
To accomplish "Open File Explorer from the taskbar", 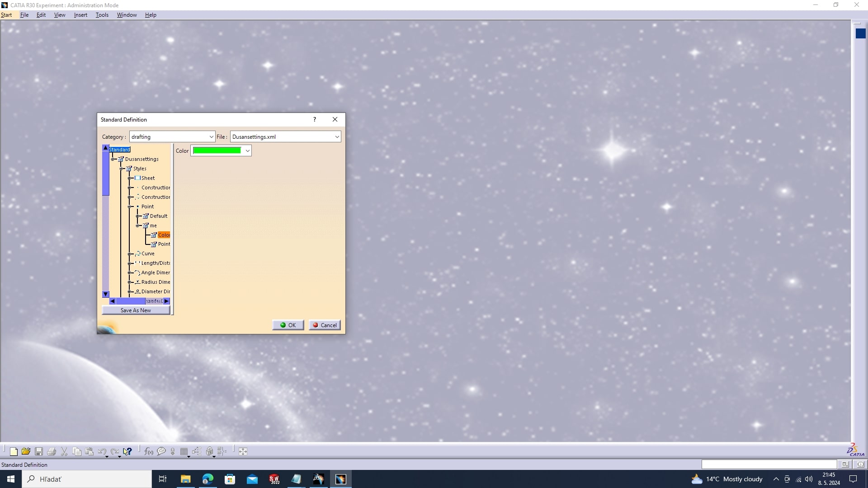I will pyautogui.click(x=185, y=479).
